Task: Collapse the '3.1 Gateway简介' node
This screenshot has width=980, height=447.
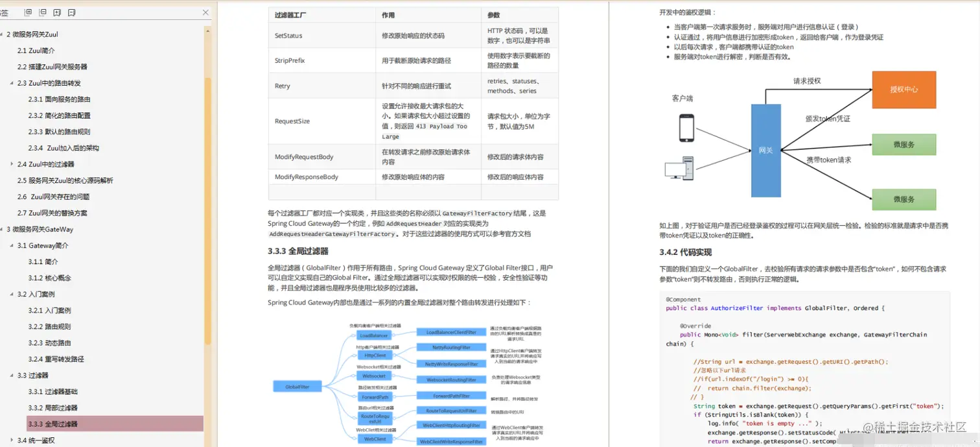Action: click(x=12, y=245)
